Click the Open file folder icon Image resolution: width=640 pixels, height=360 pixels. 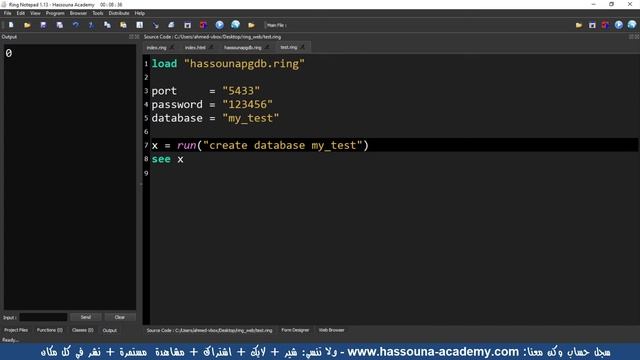27,25
